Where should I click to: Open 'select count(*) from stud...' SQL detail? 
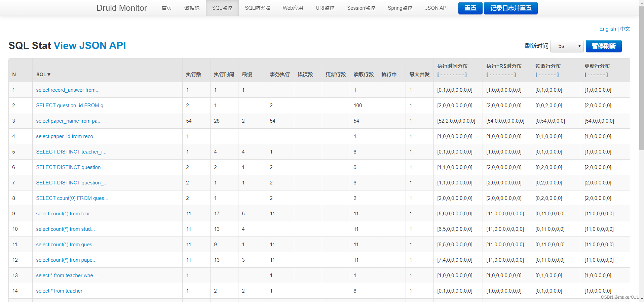(x=65, y=229)
